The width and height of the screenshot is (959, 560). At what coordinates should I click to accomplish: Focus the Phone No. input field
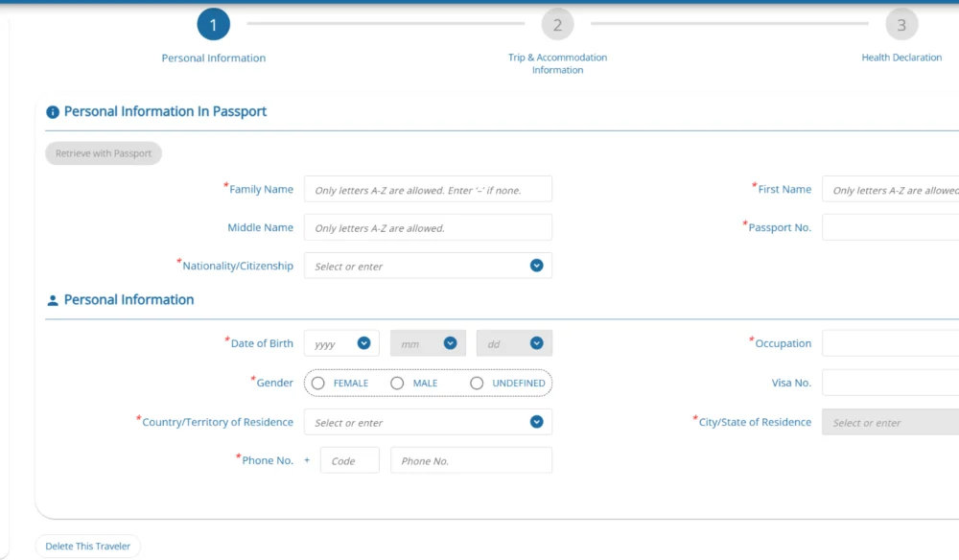click(x=471, y=460)
